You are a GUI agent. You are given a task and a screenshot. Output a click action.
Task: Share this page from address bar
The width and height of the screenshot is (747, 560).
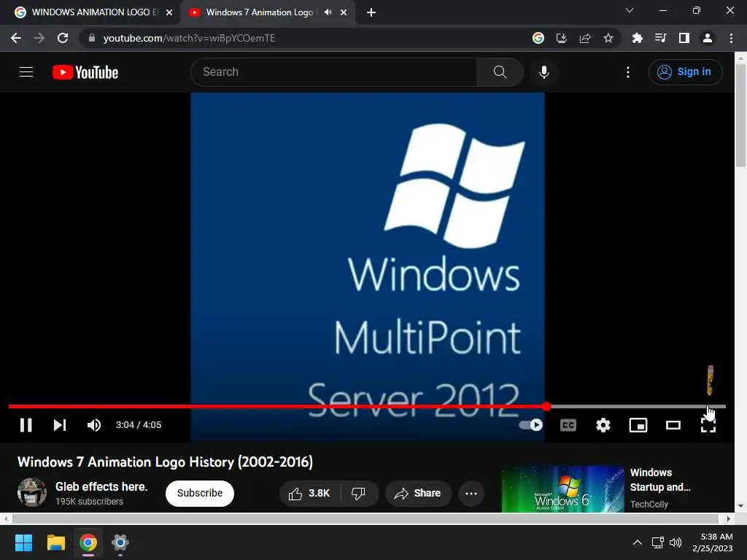[x=585, y=38]
